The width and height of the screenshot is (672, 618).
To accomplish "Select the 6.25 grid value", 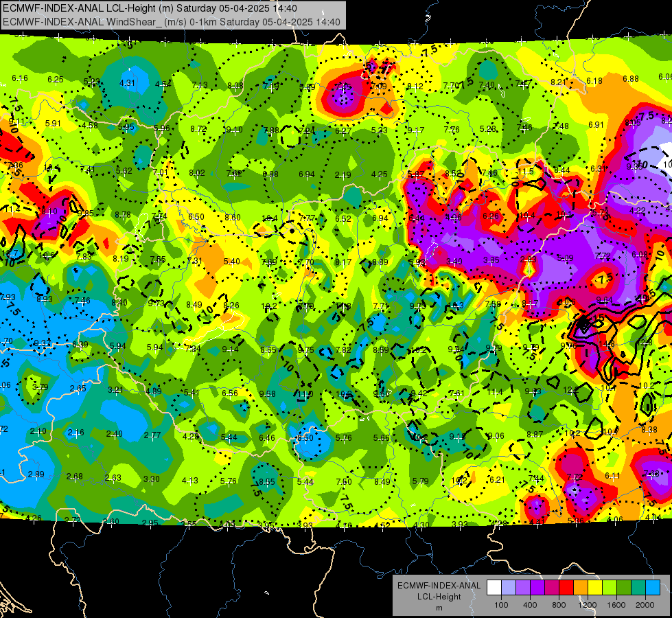I will [x=56, y=80].
